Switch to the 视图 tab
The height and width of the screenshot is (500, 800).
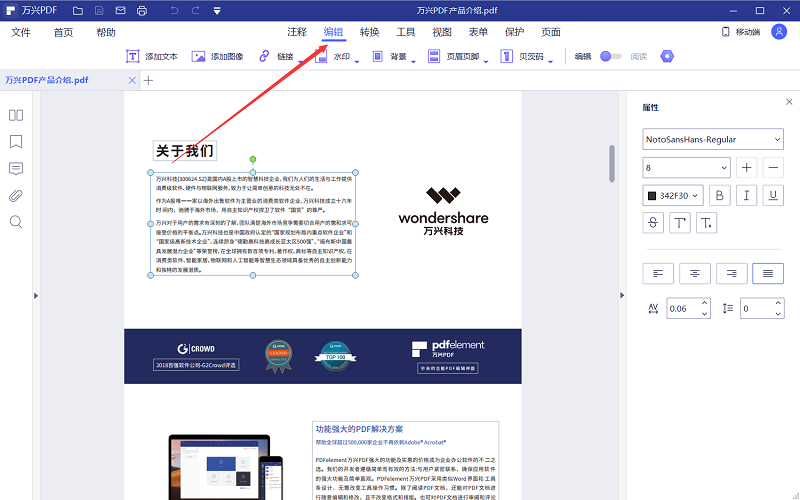click(442, 32)
